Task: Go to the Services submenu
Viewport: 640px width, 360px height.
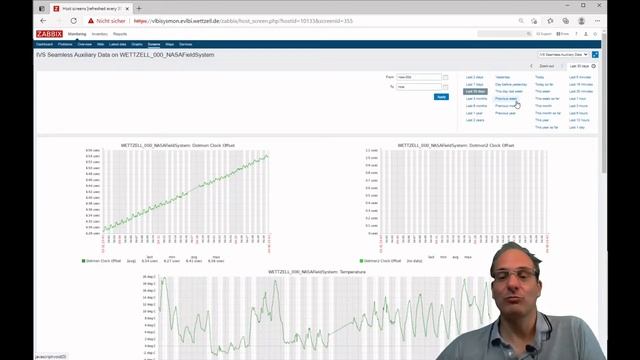Action: 185,44
